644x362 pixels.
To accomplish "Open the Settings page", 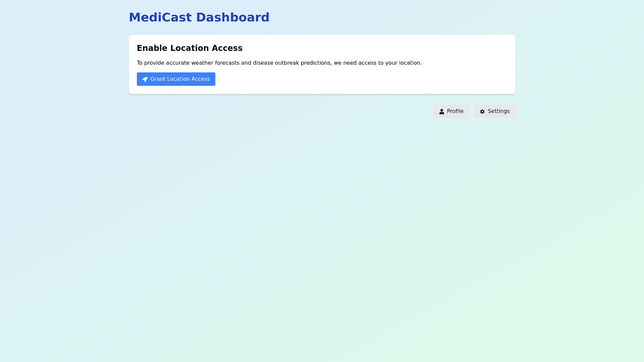I will (494, 111).
